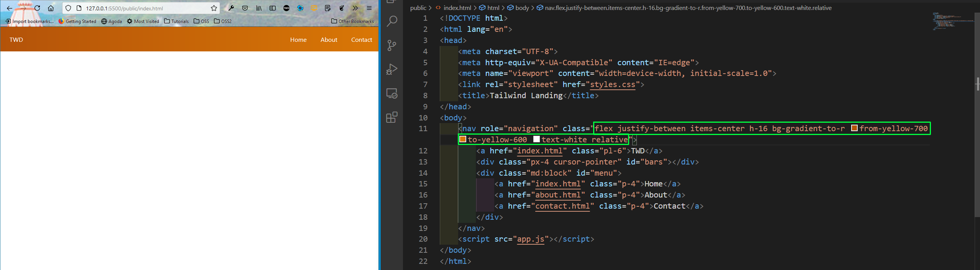Click the Home nav link
Viewport: 980px width, 270px height.
298,40
